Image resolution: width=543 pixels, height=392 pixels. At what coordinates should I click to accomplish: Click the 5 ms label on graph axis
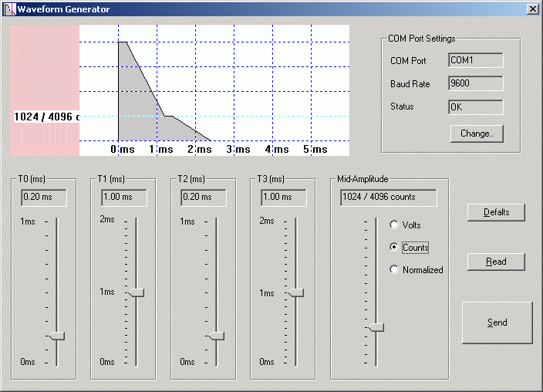(x=315, y=150)
